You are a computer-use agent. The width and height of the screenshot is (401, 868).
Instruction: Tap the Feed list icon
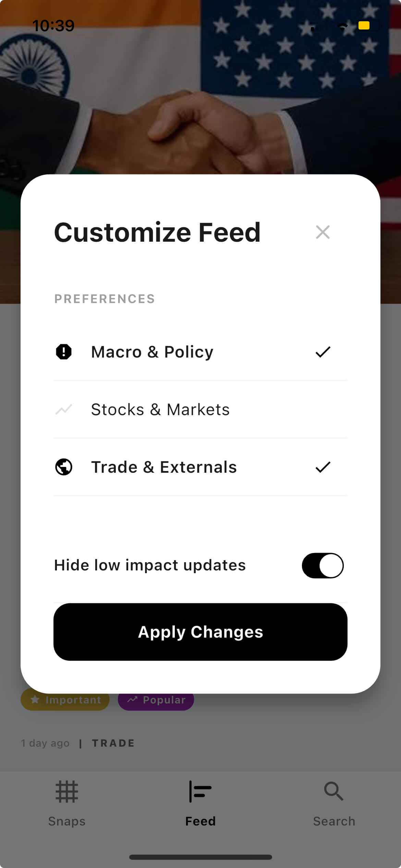[x=200, y=792]
